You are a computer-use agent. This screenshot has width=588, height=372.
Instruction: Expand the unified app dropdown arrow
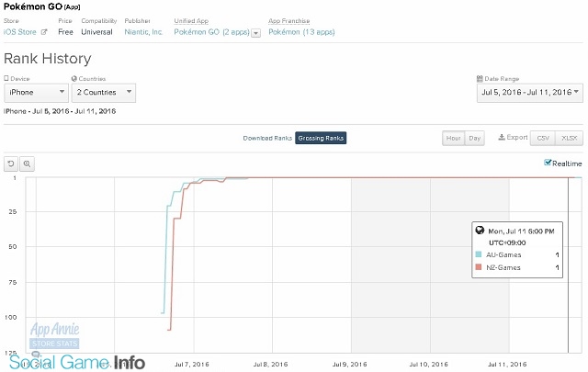tap(255, 33)
